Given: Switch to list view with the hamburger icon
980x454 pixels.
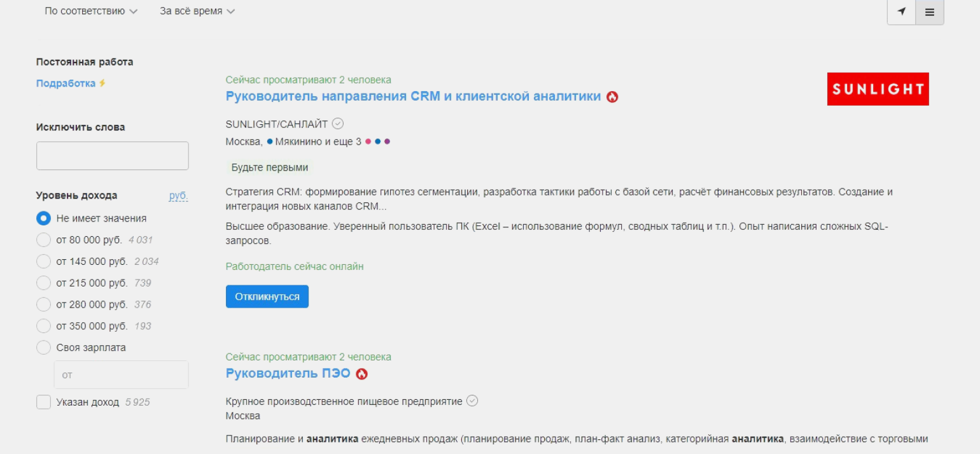Looking at the screenshot, I should click(x=929, y=12).
